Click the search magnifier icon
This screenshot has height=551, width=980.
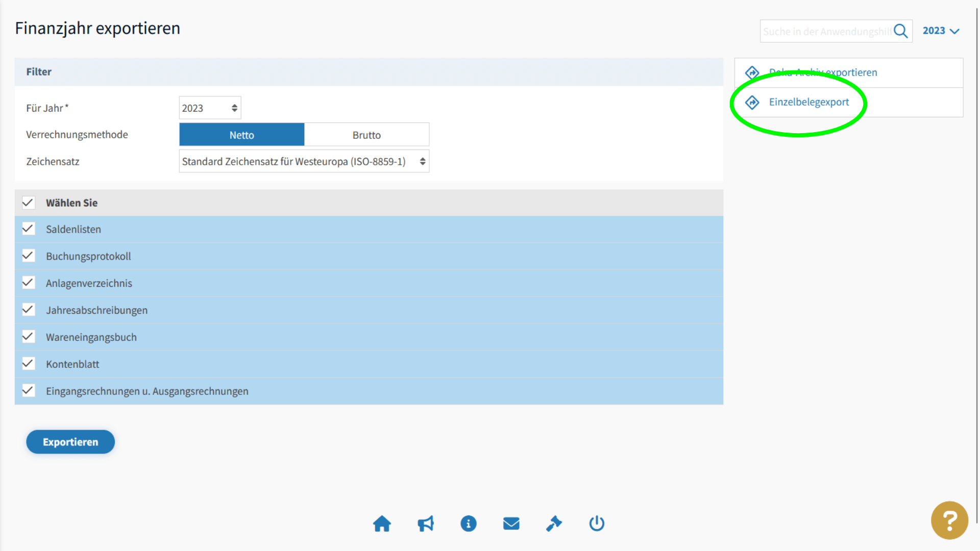coord(901,31)
